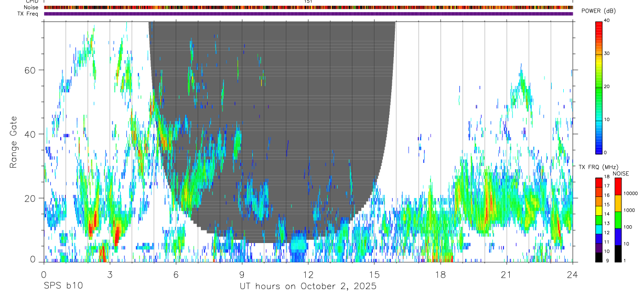Viewport: 644px width, 297px height.
Task: Click the purple TX Freq strip above plot
Action: 308,14
